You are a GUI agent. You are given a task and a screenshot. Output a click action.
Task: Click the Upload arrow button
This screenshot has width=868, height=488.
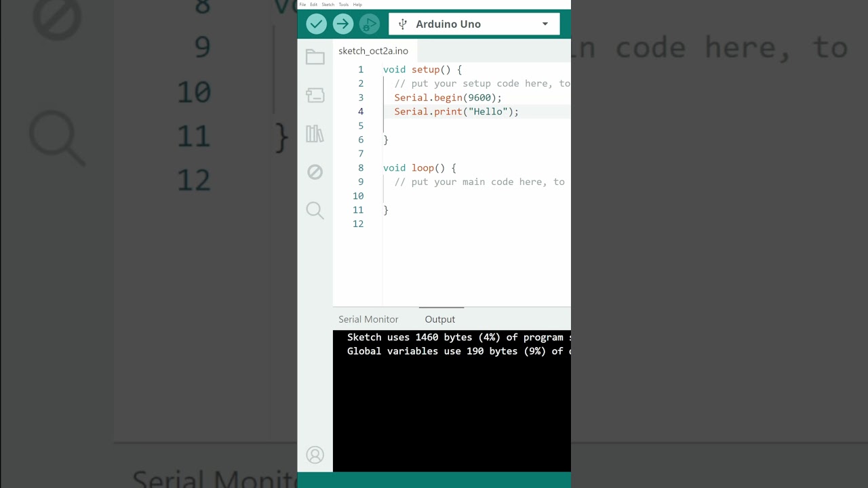343,24
